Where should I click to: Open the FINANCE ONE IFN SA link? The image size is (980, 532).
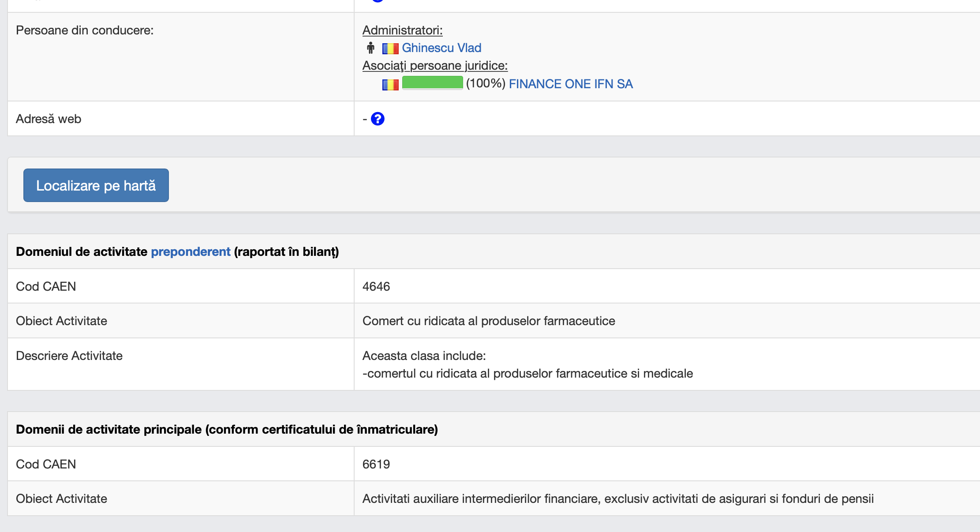571,84
